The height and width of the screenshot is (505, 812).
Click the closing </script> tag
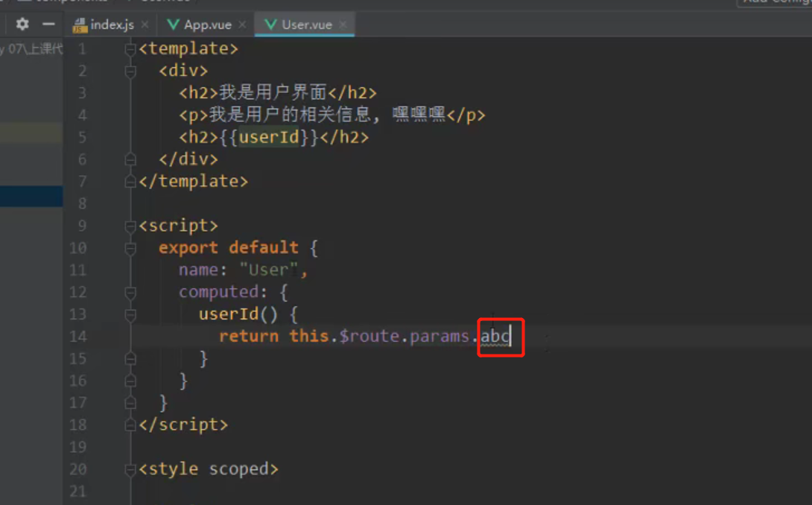pyautogui.click(x=183, y=425)
